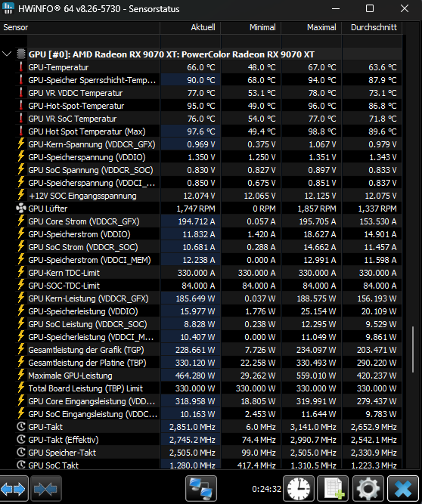The height and width of the screenshot is (504, 422).
Task: Click maximum value 3,141.0 MHz
Action: click(313, 427)
